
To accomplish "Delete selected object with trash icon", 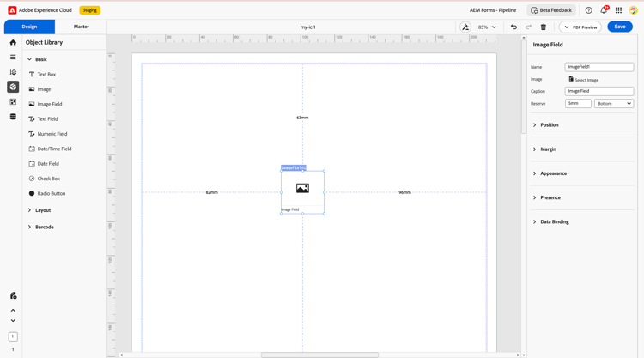I will (x=544, y=27).
